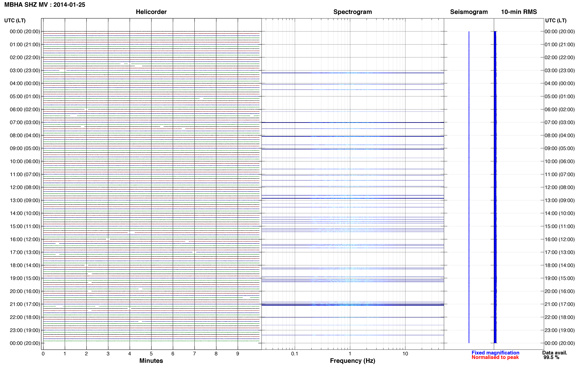This screenshot has width=588, height=368.
Task: Click left-axis time label '10:00 (06:00)'
Action: 25,161
